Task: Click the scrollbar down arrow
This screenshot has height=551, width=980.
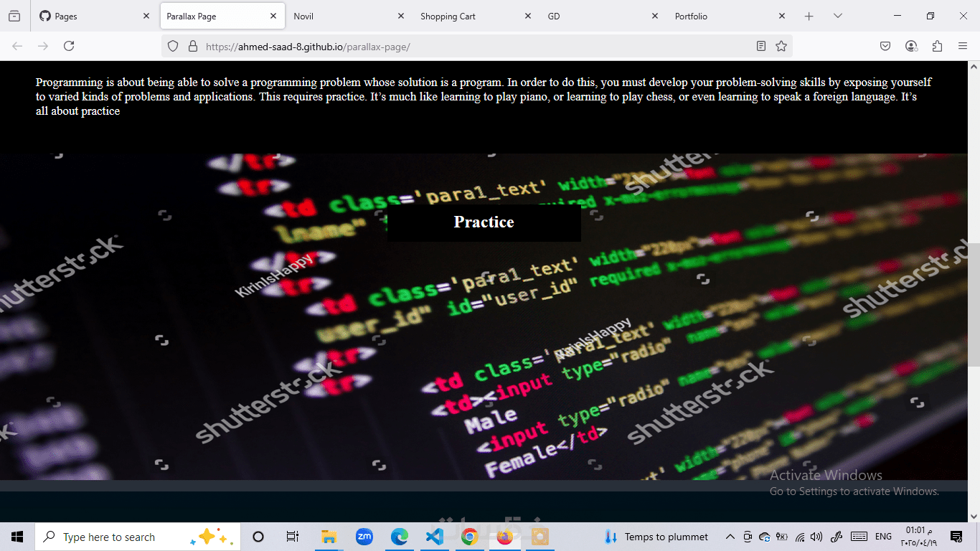Action: tap(974, 516)
